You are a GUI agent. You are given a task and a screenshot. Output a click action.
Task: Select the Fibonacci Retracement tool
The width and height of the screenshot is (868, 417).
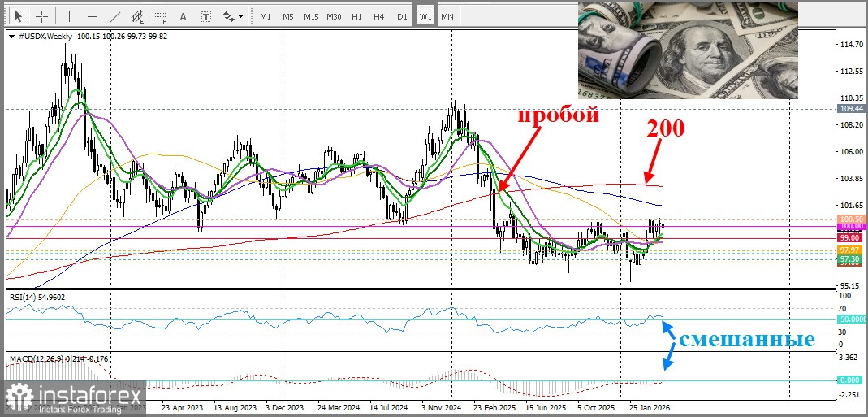(161, 16)
